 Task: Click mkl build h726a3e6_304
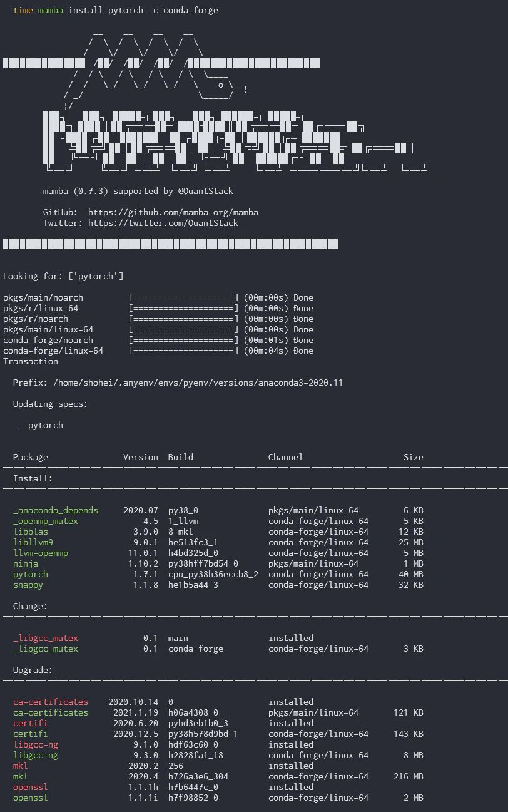(x=198, y=776)
